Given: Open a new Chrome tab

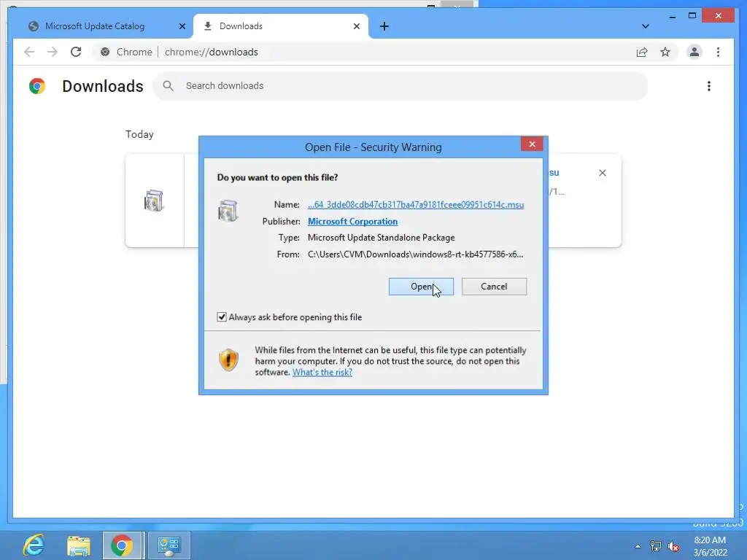Looking at the screenshot, I should pyautogui.click(x=384, y=26).
